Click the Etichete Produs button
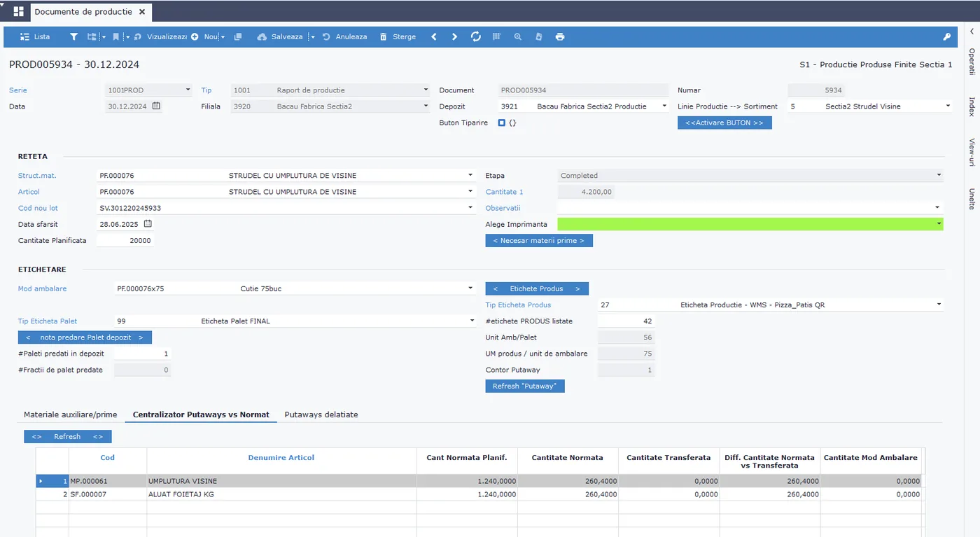Viewport: 980px width, 537px height. coord(537,288)
